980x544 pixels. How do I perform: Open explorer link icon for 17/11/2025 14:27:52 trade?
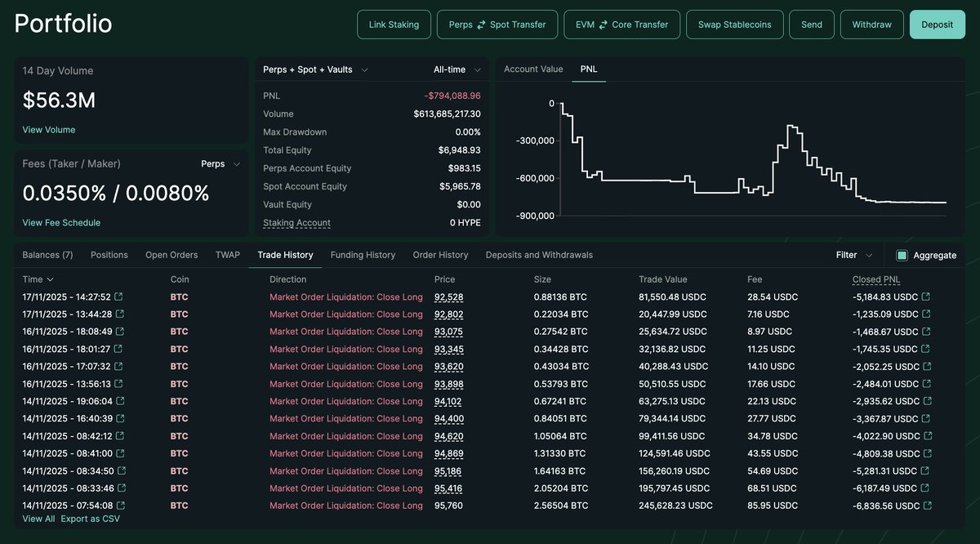coord(119,297)
